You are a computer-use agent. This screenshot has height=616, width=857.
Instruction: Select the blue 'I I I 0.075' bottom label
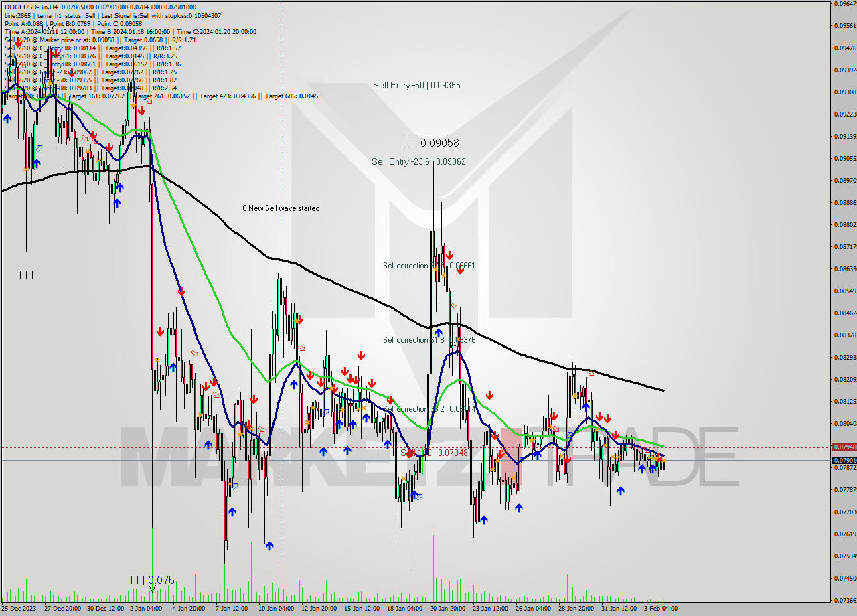pos(152,580)
